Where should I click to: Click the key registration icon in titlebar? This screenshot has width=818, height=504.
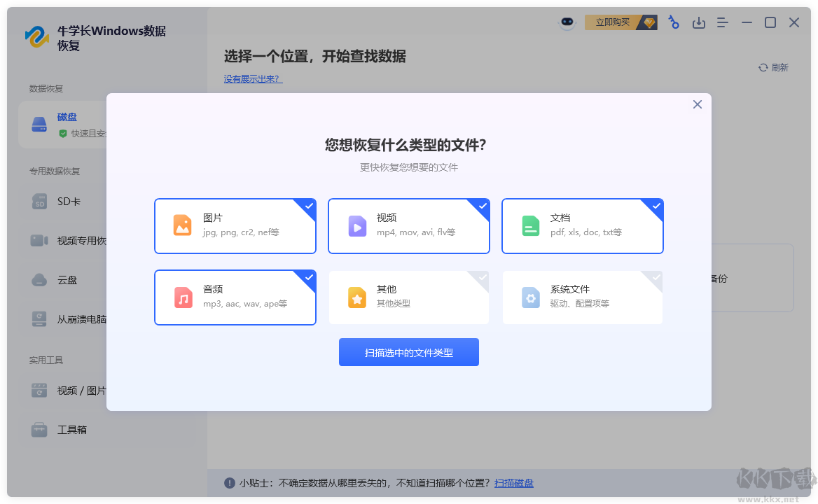673,22
